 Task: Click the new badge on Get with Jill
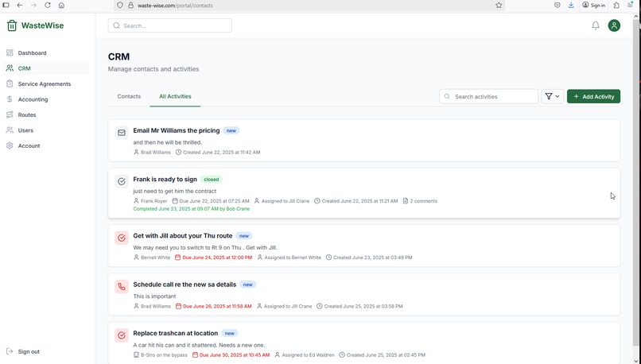(244, 236)
